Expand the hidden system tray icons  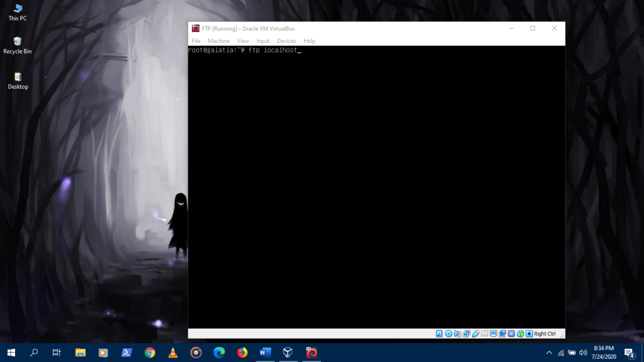[x=549, y=353]
